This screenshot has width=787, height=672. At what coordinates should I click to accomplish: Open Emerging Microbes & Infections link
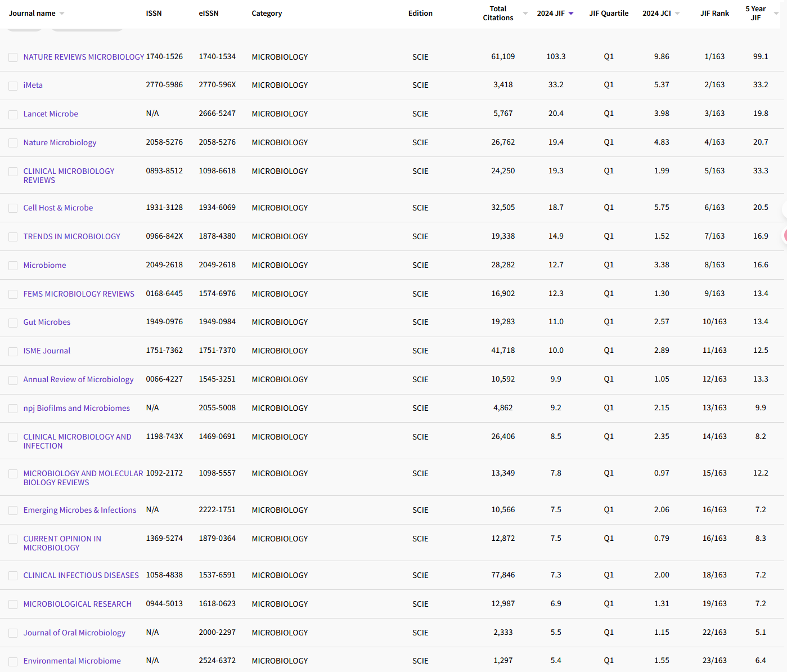[x=80, y=510]
